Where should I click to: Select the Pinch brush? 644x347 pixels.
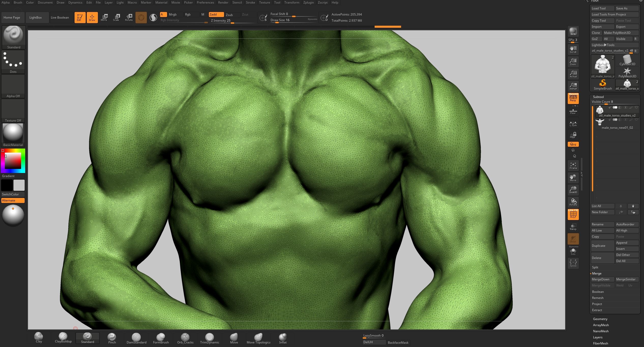click(x=112, y=338)
